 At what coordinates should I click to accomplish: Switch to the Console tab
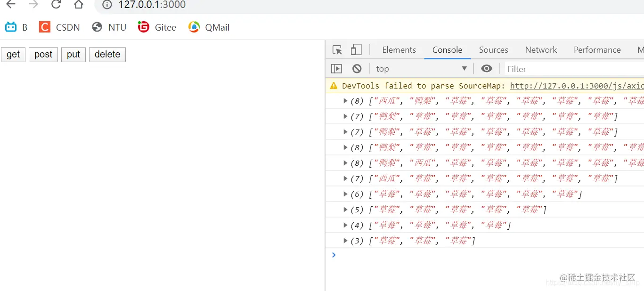pos(448,50)
